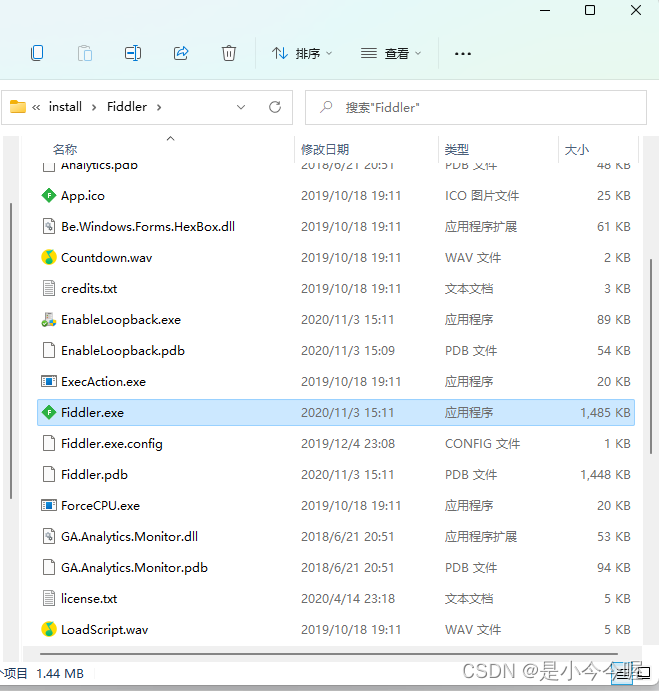659x691 pixels.
Task: Select the Countdown.wav file name
Action: tap(107, 258)
